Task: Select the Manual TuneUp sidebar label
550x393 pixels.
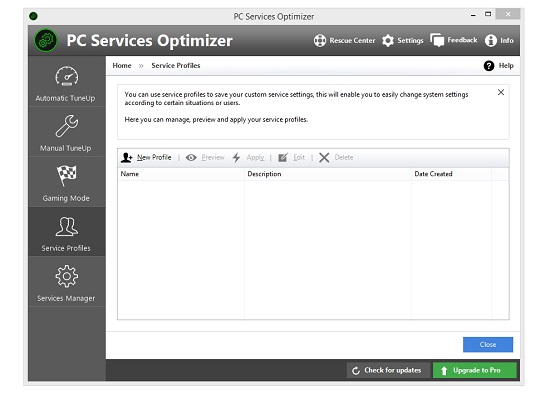Action: coord(65,148)
